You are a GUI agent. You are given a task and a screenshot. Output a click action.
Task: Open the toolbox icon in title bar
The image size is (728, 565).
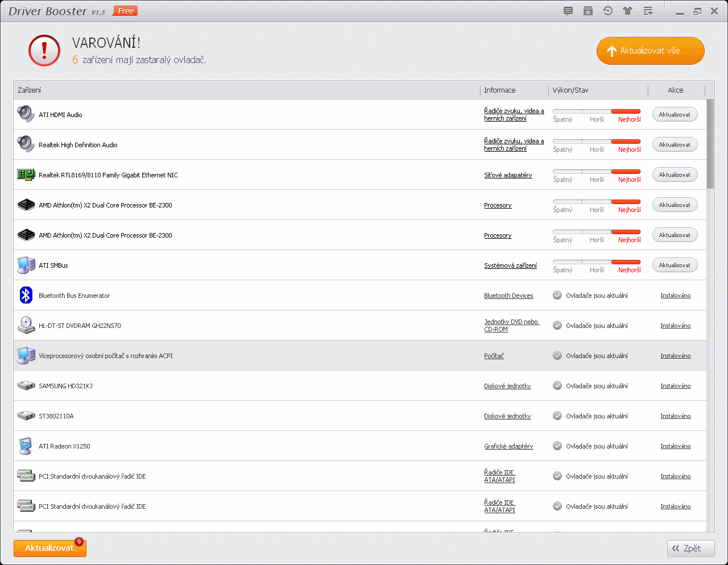click(588, 11)
